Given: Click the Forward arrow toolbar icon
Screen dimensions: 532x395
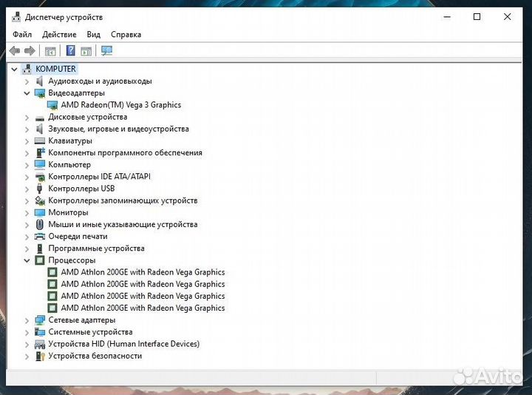Looking at the screenshot, I should click(x=30, y=51).
